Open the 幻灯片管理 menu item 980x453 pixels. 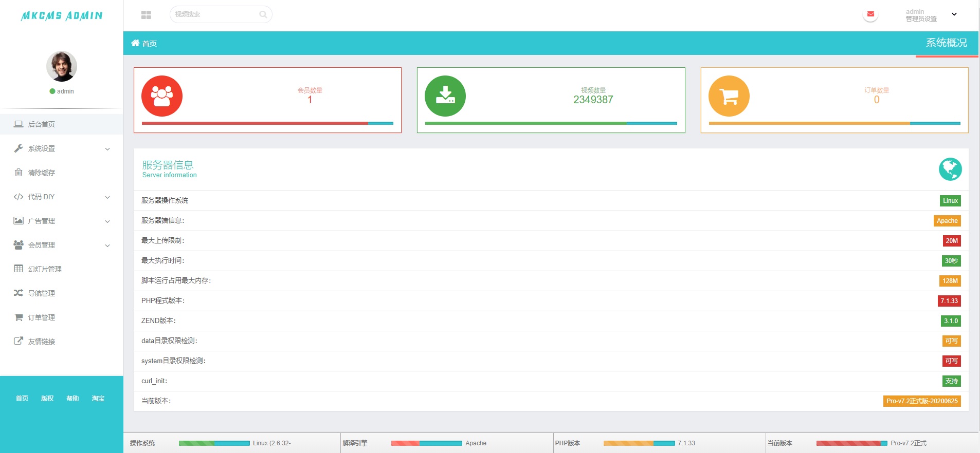[x=61, y=269]
